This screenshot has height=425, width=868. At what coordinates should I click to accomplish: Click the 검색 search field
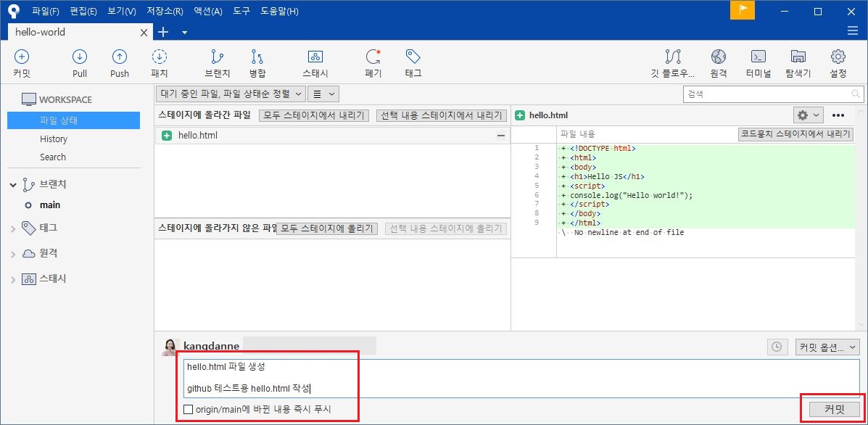coord(773,94)
